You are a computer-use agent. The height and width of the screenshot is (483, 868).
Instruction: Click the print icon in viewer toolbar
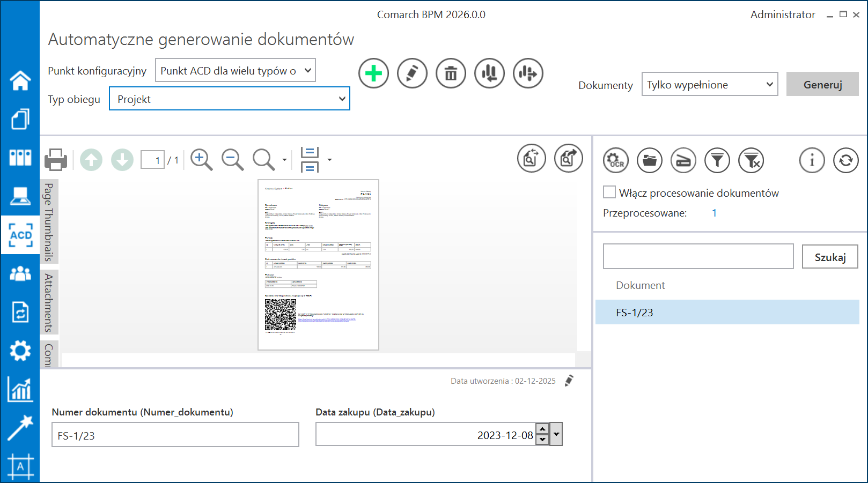56,160
